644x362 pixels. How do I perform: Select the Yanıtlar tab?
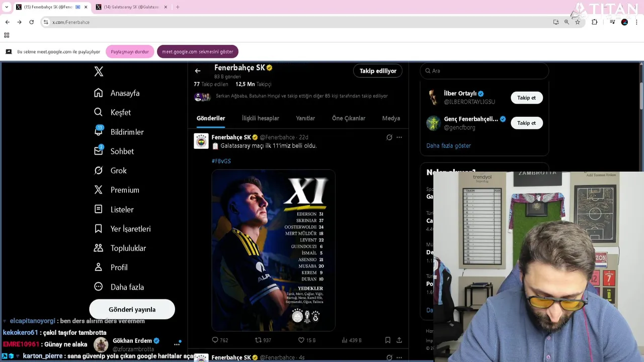click(x=305, y=118)
